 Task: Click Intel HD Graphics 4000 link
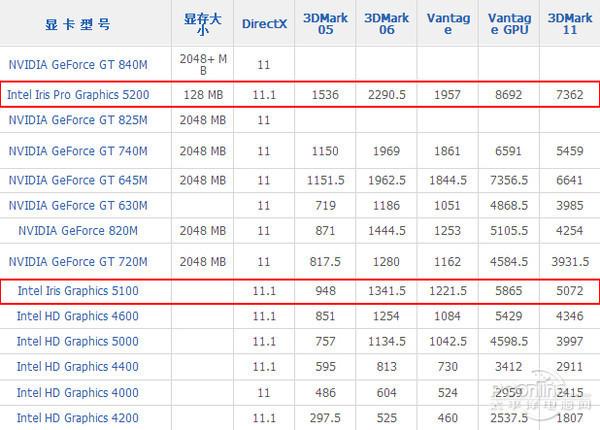click(x=78, y=393)
